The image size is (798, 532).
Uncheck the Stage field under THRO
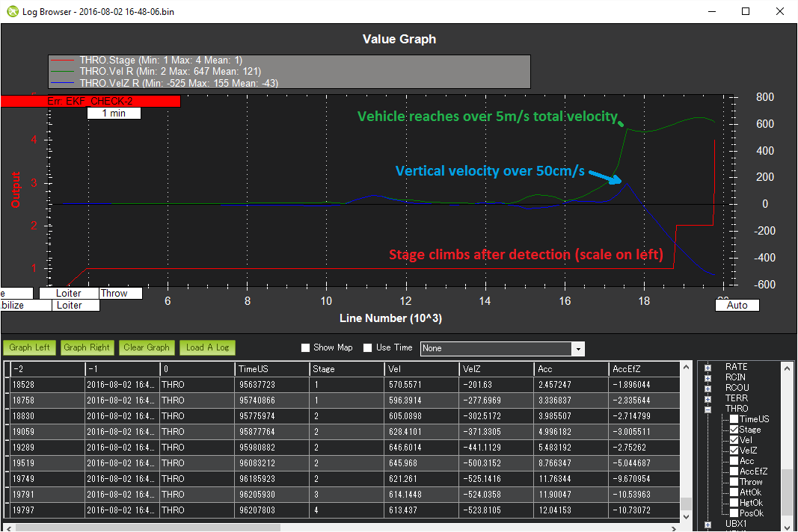(734, 430)
